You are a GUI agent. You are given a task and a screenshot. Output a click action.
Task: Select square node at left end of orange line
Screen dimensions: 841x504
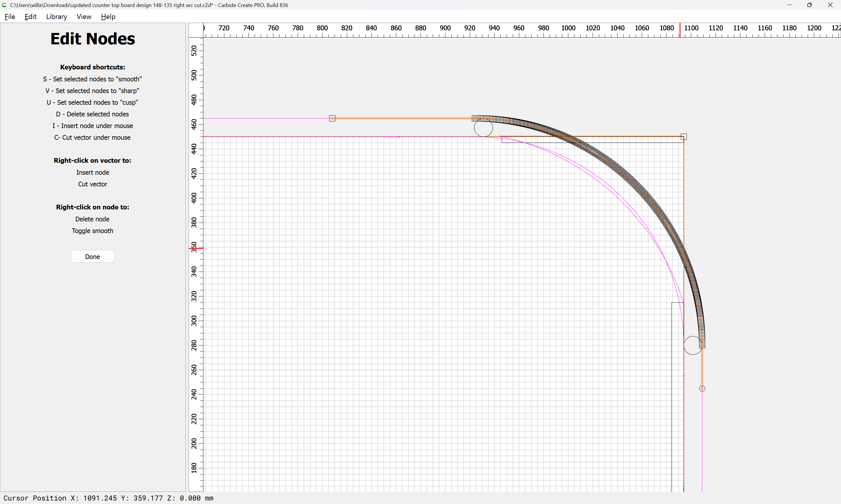point(332,118)
